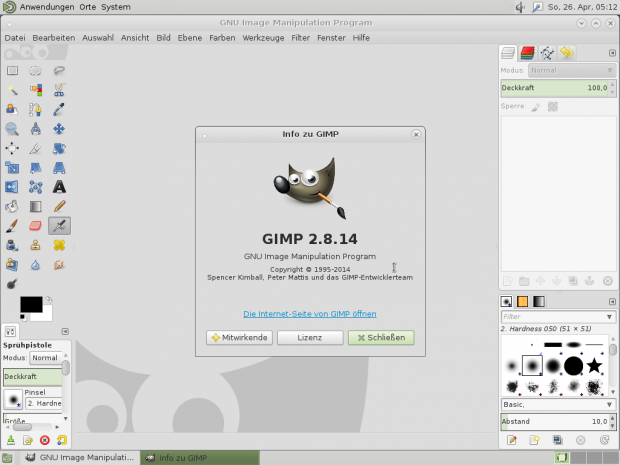The height and width of the screenshot is (465, 620).
Task: Toggle lock alpha channel checkerboard icon
Action: point(552,107)
